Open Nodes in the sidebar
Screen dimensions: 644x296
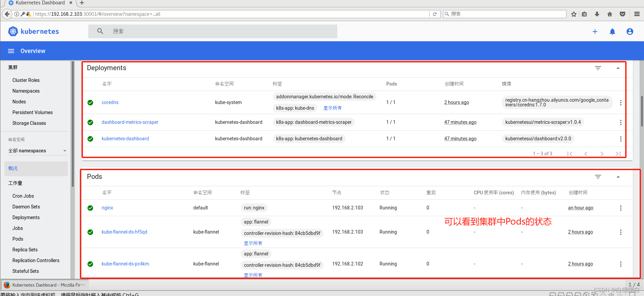(x=19, y=102)
